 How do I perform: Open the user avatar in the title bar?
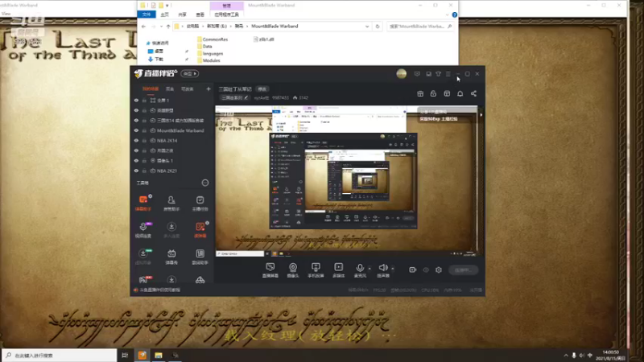tap(401, 74)
